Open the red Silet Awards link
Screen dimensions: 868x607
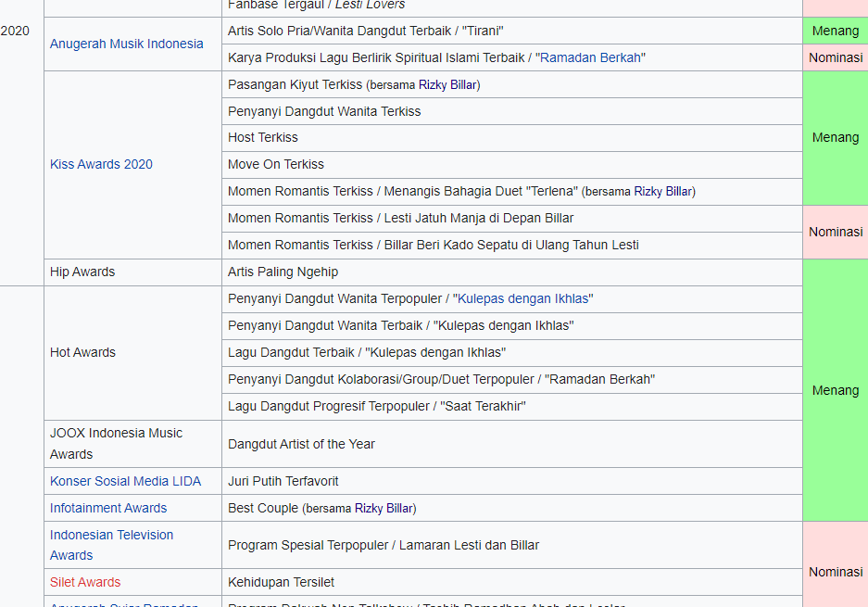(x=84, y=582)
